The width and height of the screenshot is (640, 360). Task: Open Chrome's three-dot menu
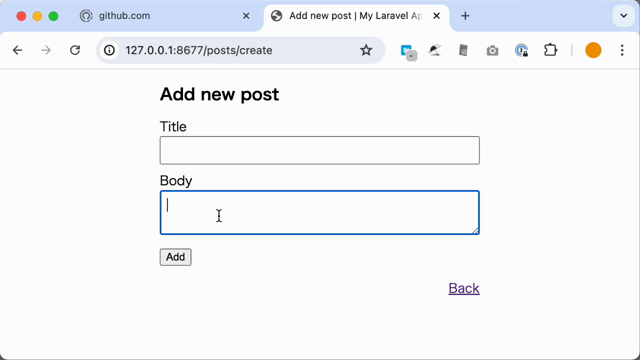coord(622,50)
